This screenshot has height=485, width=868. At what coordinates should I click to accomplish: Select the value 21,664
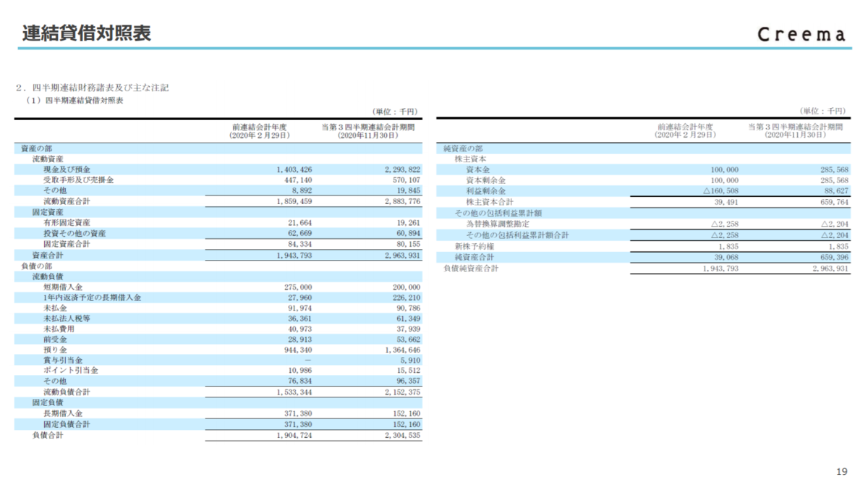(x=300, y=223)
